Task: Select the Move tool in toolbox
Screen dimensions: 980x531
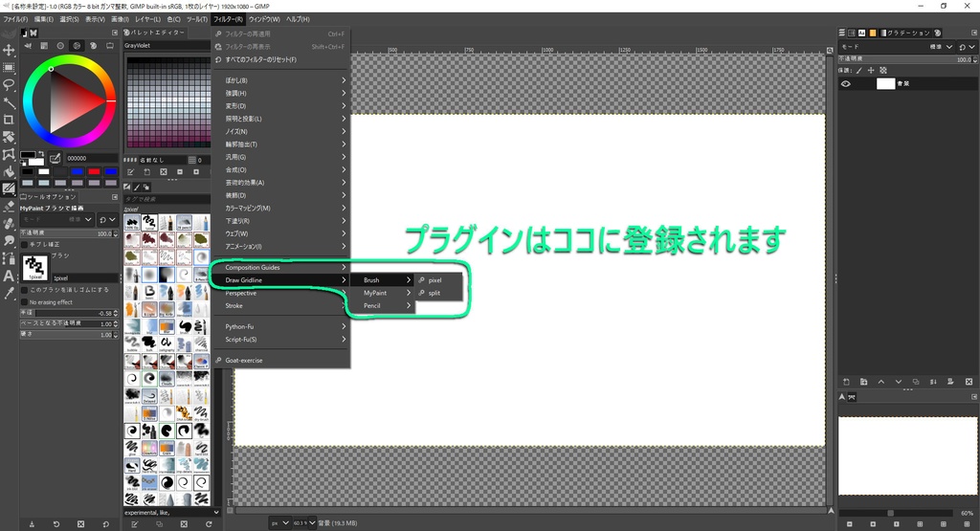Action: point(9,50)
